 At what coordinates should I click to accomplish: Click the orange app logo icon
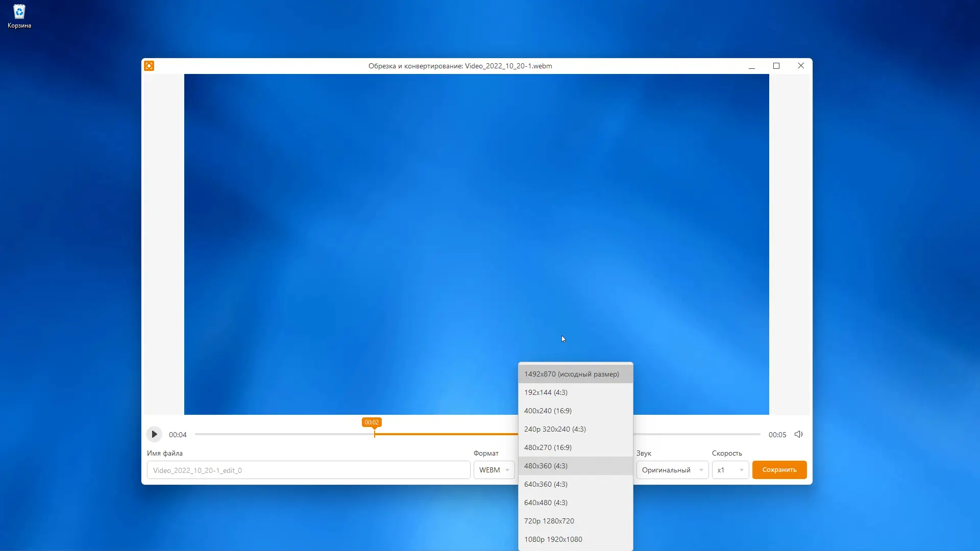pyautogui.click(x=149, y=66)
